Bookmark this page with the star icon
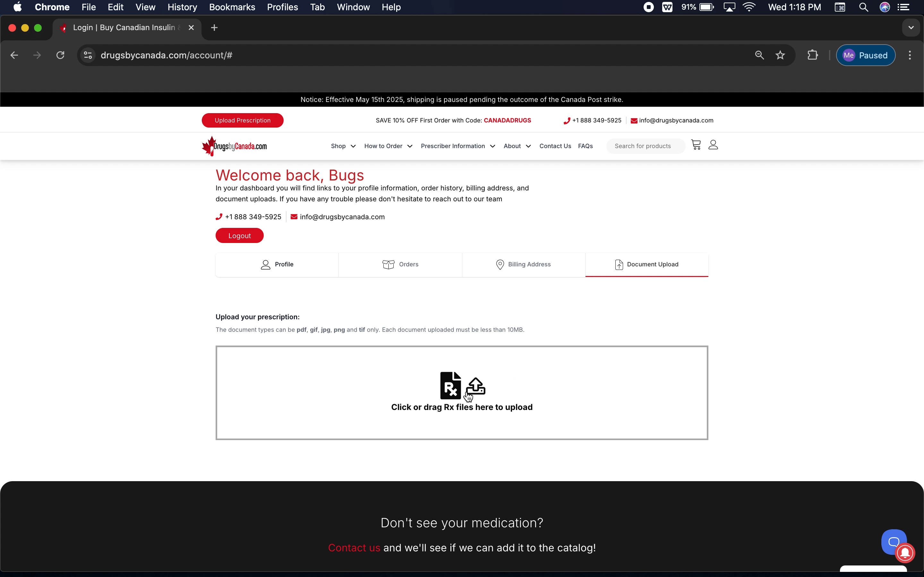Image resolution: width=924 pixels, height=577 pixels. coord(780,55)
